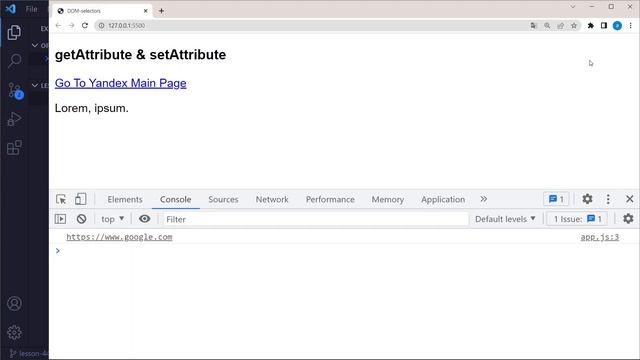Open VS Code Explorer icon

point(14,32)
